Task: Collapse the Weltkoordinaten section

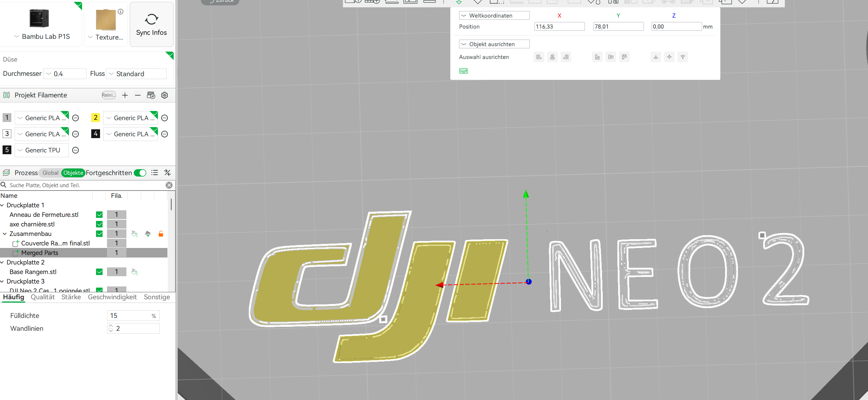Action: click(464, 15)
